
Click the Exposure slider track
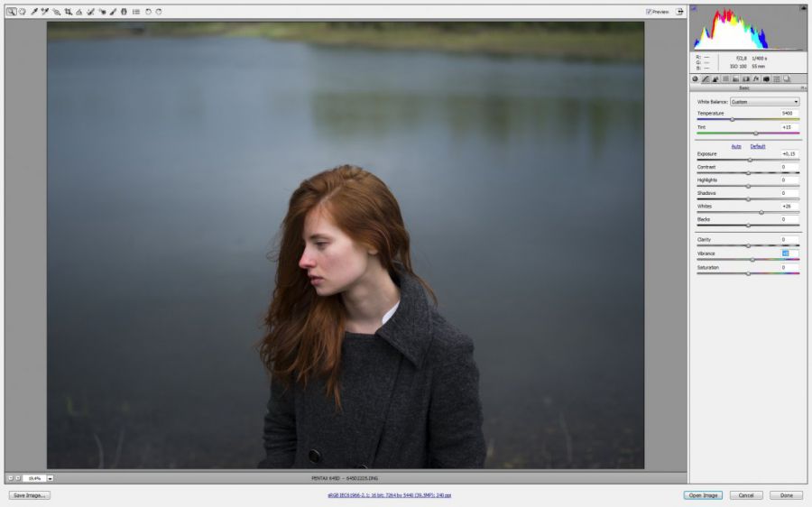pos(748,160)
